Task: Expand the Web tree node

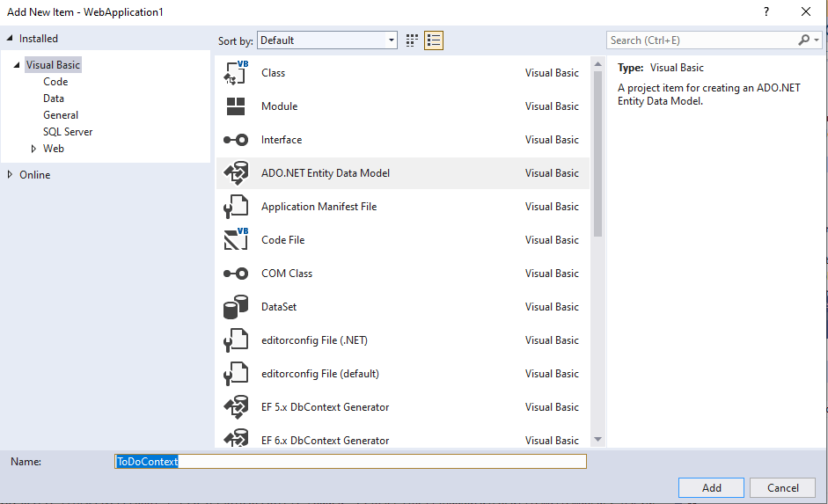Action: 34,149
